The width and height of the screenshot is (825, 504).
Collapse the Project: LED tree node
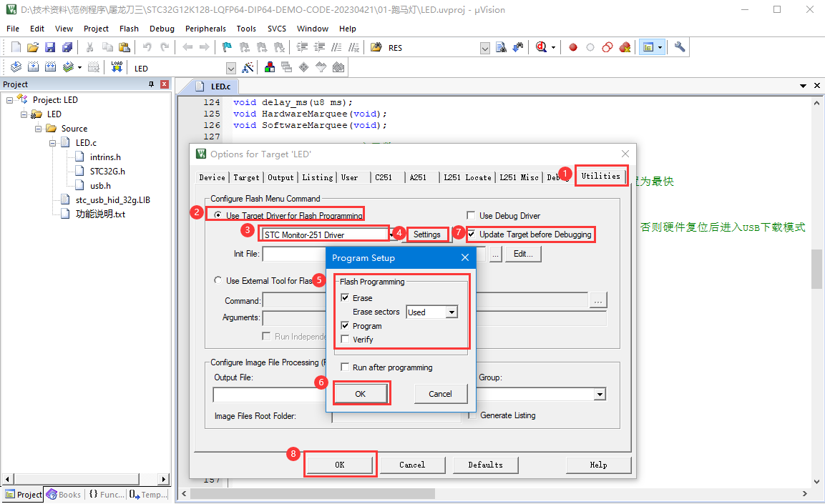[9, 100]
